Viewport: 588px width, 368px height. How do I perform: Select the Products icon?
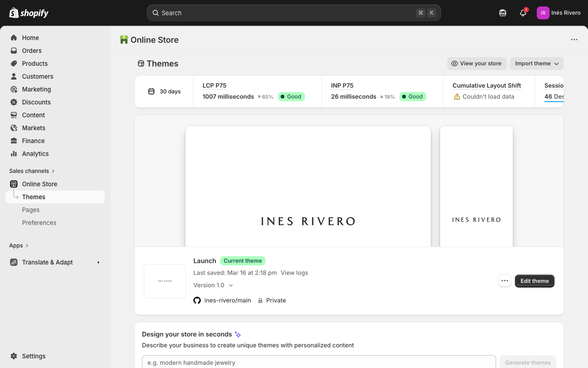14,63
